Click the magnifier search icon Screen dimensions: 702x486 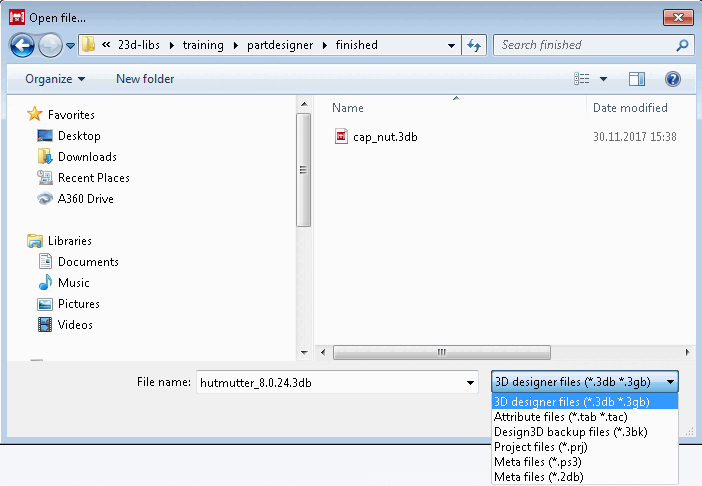pyautogui.click(x=682, y=45)
